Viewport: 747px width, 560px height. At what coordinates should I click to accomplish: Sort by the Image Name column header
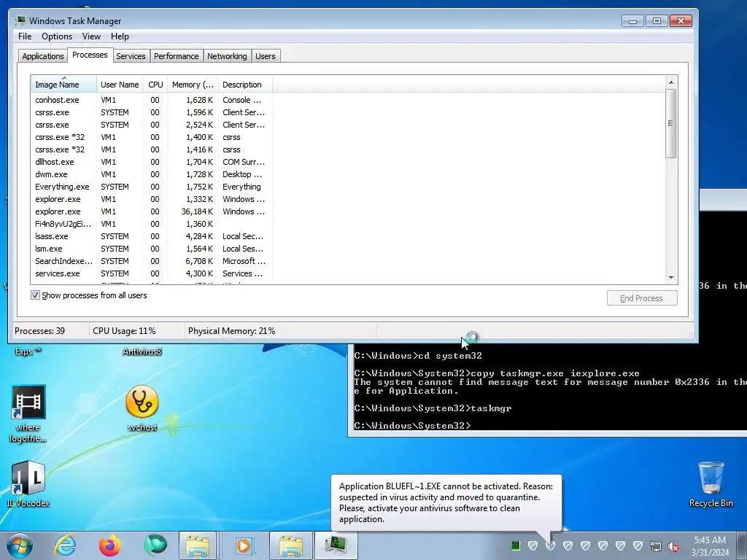pos(63,85)
